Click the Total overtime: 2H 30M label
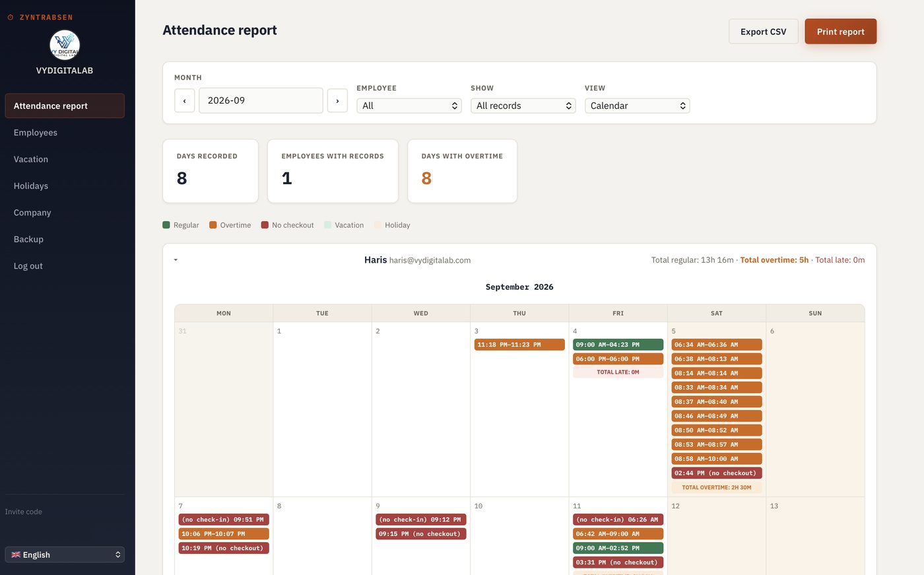Screen dimensions: 924x575 (717, 487)
